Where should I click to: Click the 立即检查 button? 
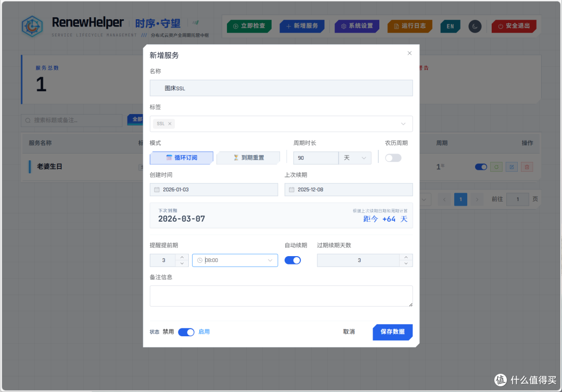249,26
